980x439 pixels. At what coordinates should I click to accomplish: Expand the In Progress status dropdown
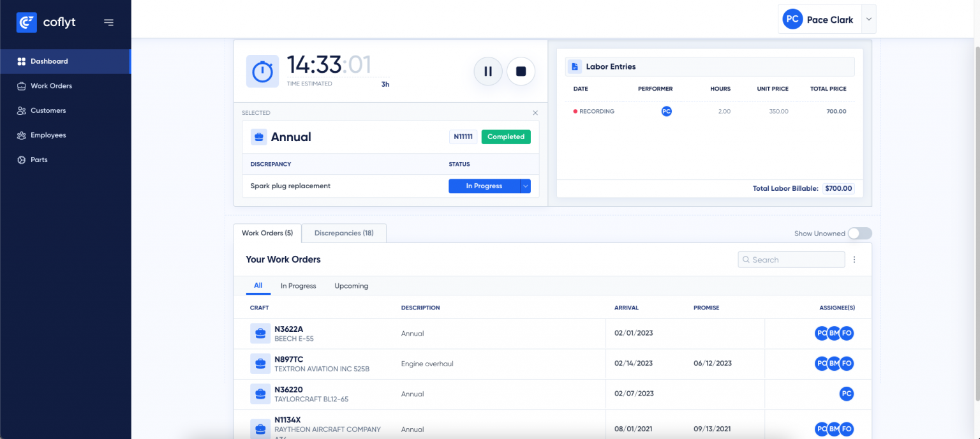526,186
